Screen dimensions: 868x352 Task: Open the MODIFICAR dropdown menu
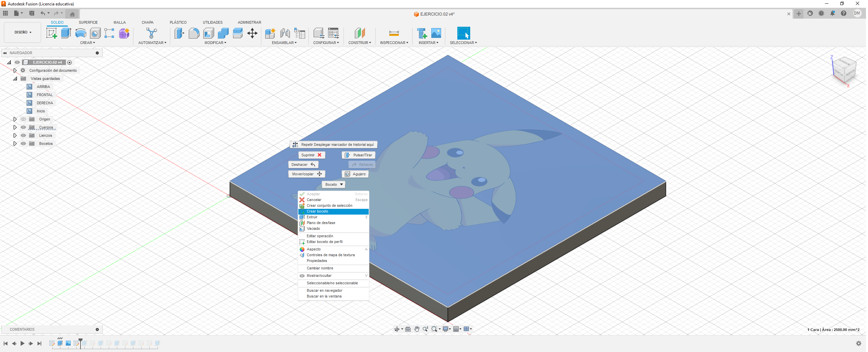click(x=215, y=43)
